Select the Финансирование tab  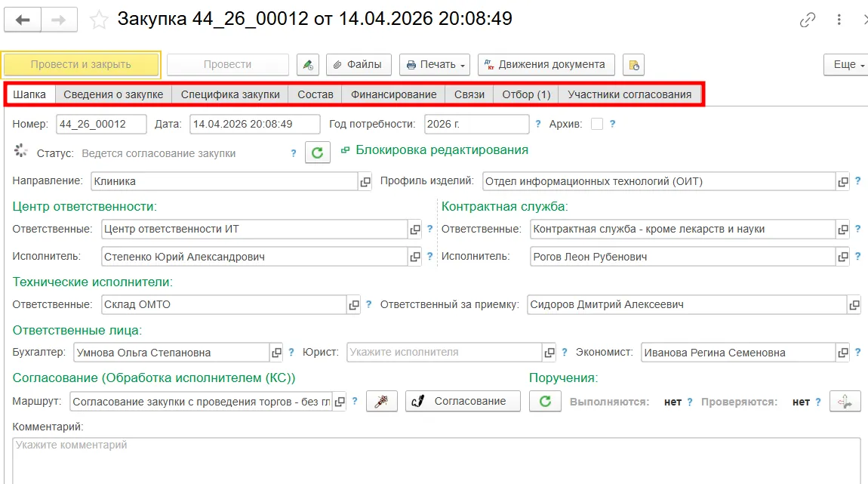393,94
